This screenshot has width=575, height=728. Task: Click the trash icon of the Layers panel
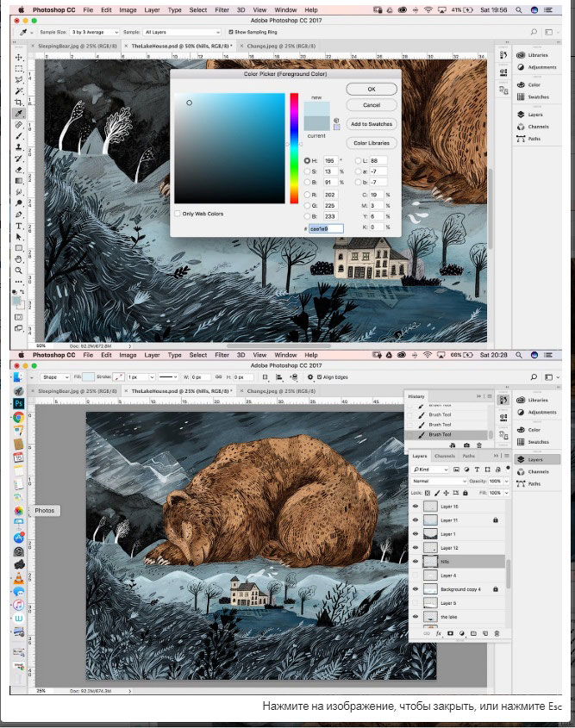coord(497,633)
